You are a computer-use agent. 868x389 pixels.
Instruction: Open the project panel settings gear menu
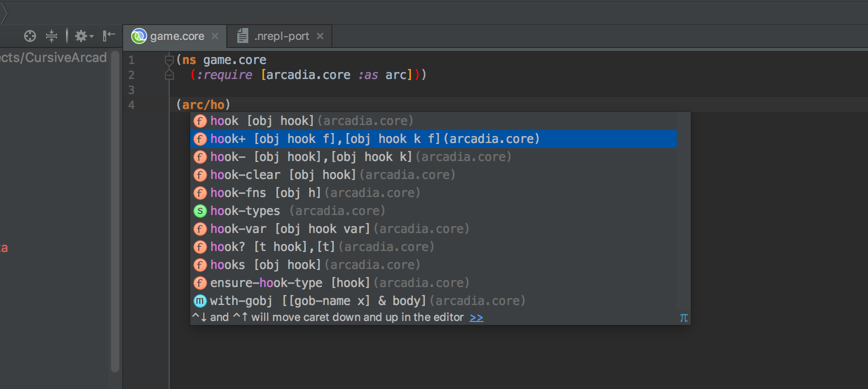84,36
